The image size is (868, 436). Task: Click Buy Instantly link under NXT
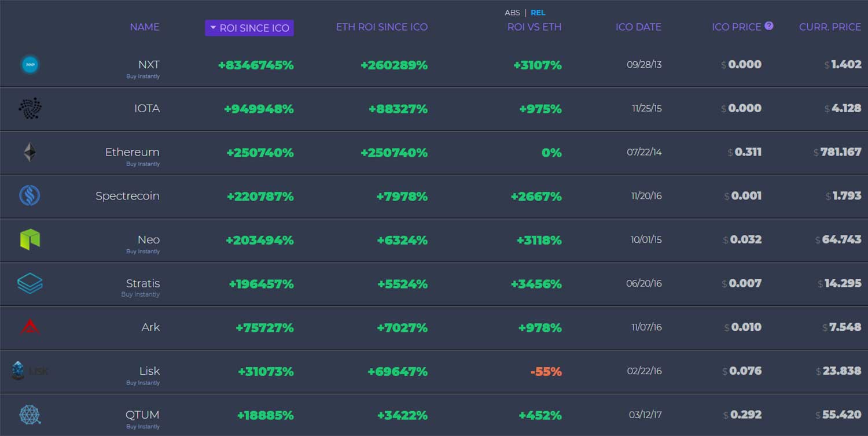pyautogui.click(x=143, y=76)
